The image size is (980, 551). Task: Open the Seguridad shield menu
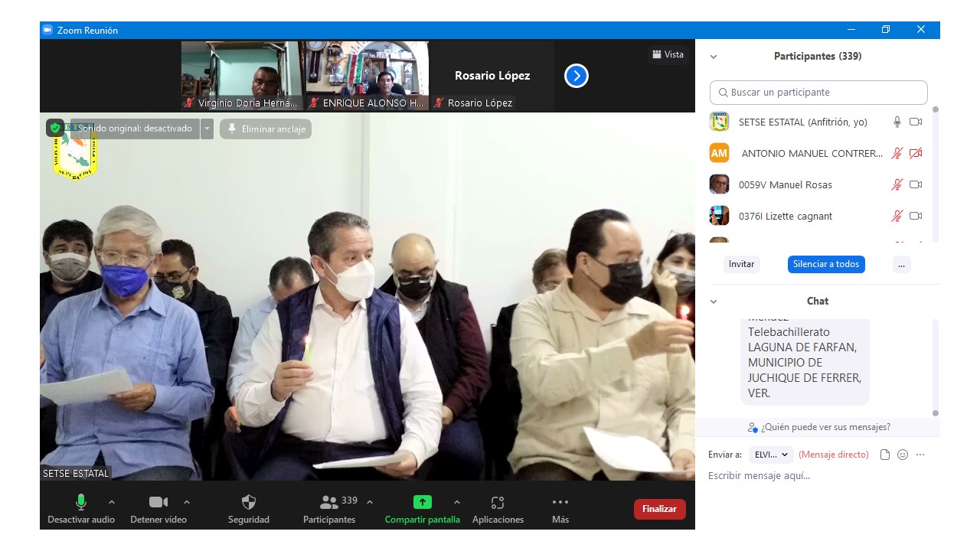[249, 509]
